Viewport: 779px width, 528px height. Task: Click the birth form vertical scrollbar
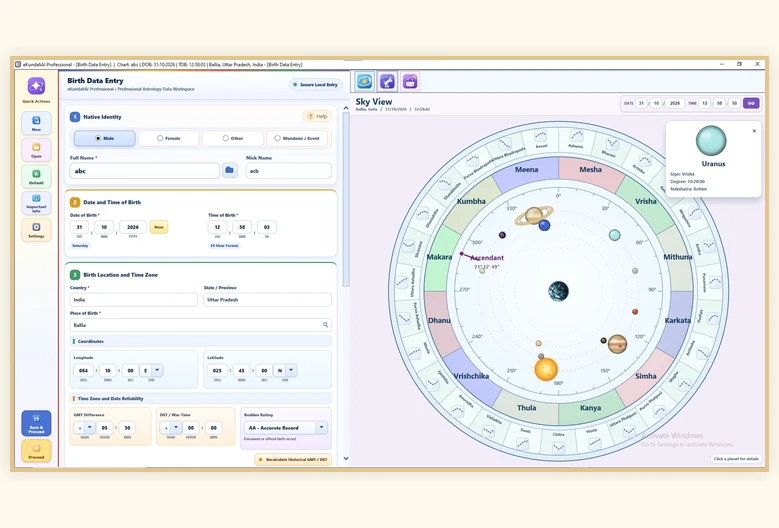(346, 199)
